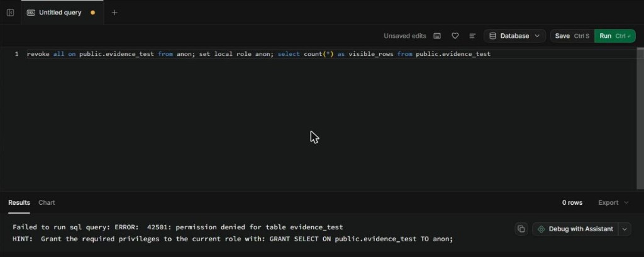644x257 pixels.
Task: Expand the Export dropdown
Action: 613,202
